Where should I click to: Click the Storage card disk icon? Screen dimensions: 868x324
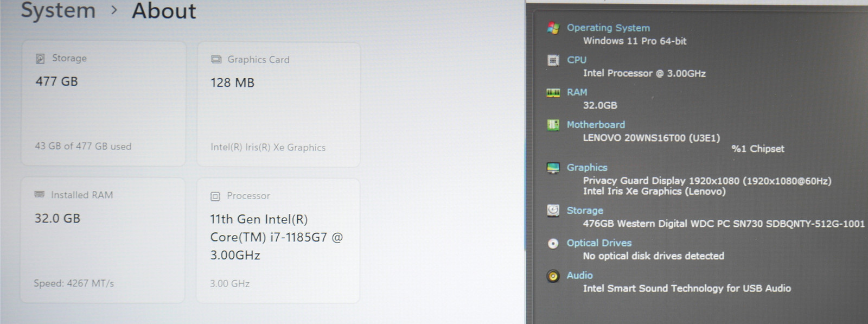40,59
